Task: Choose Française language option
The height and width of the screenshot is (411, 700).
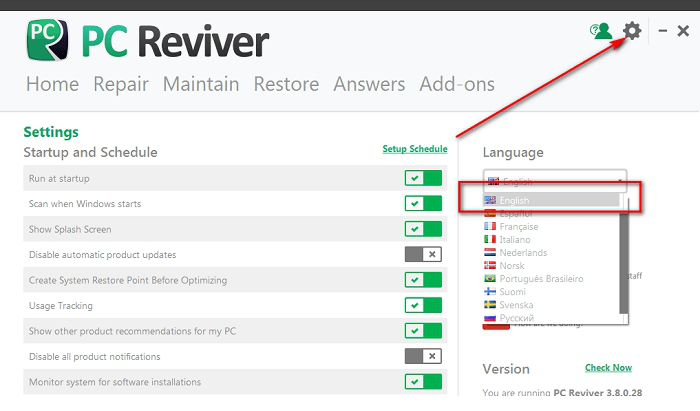Action: [519, 226]
